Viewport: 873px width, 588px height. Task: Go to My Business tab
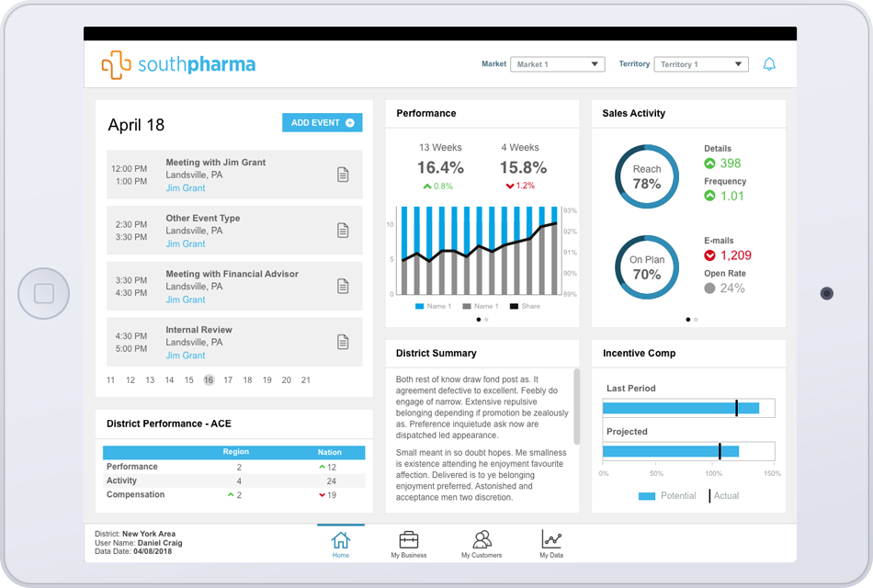click(x=408, y=544)
